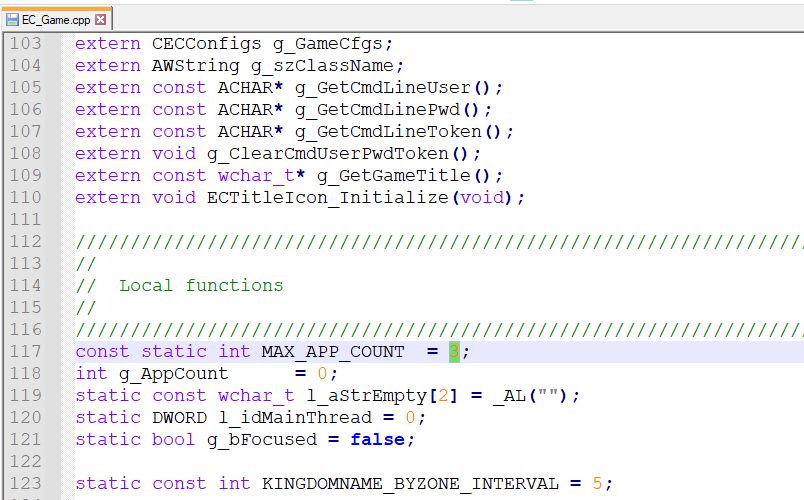Viewport: 804px width, 500px height.
Task: Click on identifier g_szClassName
Action: (322, 66)
